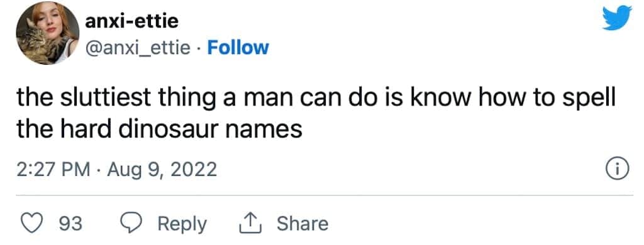Click the text 'the hard dinosaur names'
This screenshot has height=245, width=644.
coord(159,129)
